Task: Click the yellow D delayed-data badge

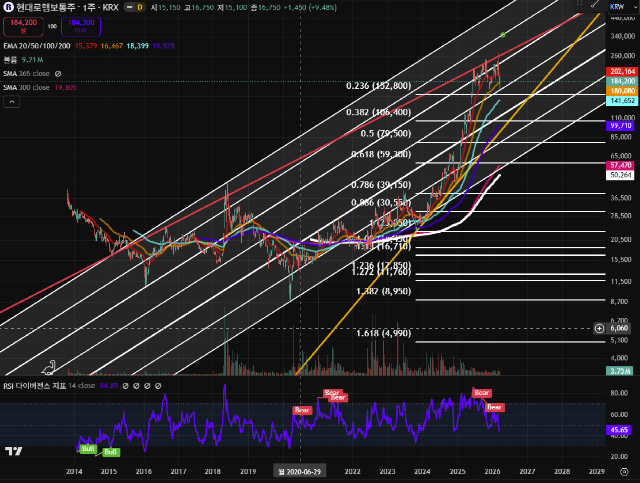Action: 140,7
